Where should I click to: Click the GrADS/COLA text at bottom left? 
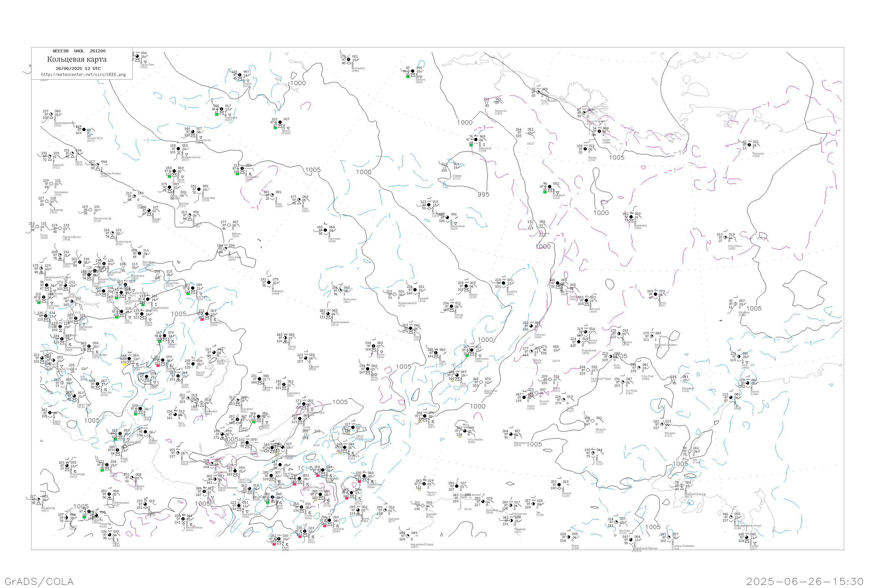39,581
